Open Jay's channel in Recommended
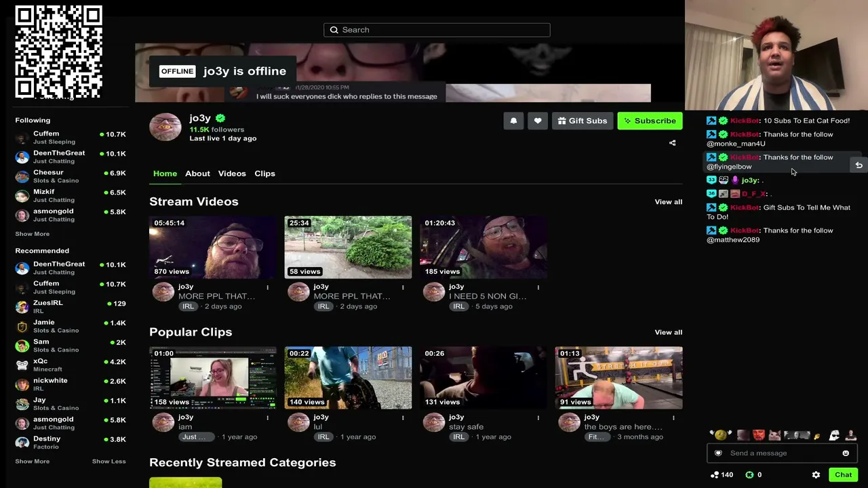The width and height of the screenshot is (868, 488). pos(71,404)
